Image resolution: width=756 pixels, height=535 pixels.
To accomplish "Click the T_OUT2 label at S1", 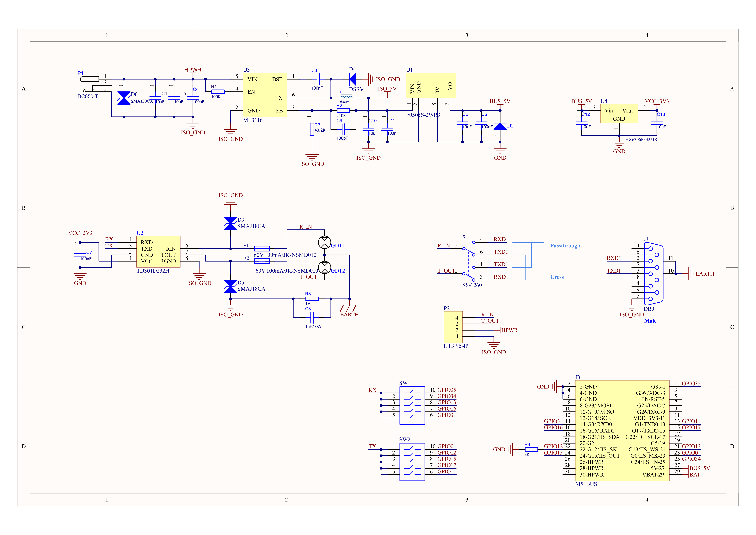I will pyautogui.click(x=447, y=271).
